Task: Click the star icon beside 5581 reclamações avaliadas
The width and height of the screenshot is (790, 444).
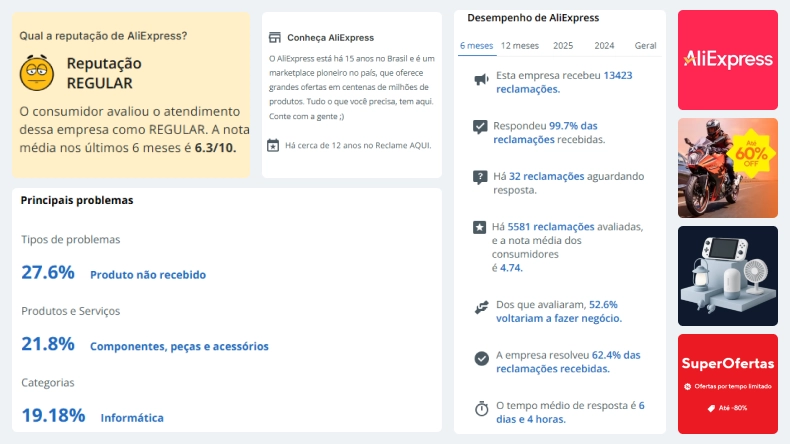Action: pyautogui.click(x=479, y=227)
